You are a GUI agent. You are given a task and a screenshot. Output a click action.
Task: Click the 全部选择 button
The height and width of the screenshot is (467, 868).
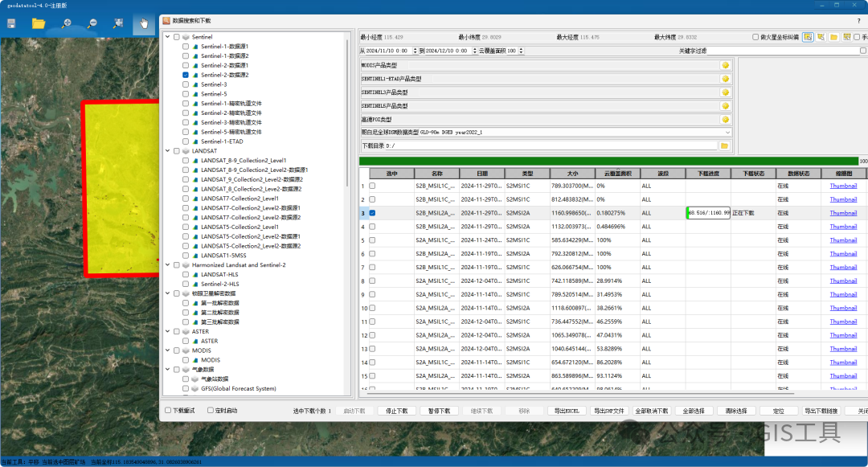point(694,411)
